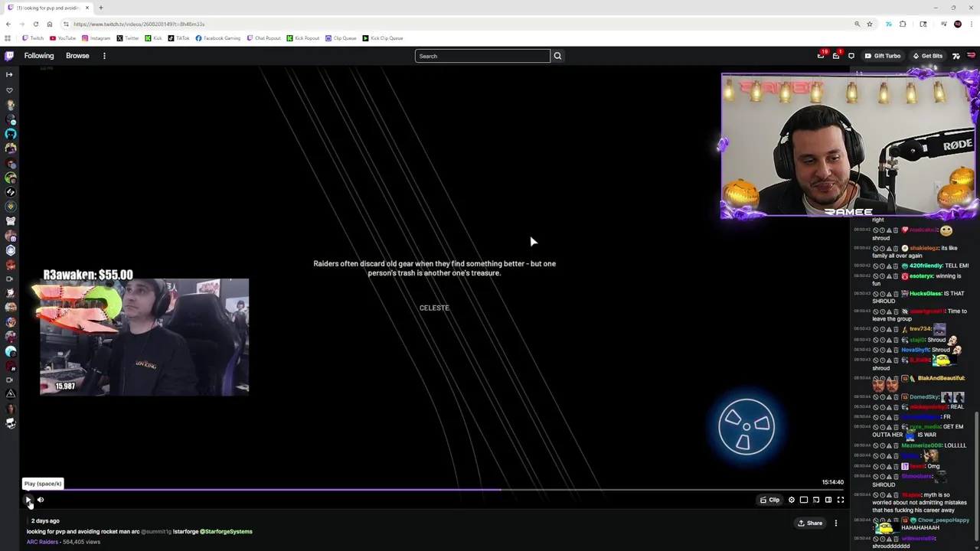Open the More options menu beside Browse

point(104,56)
